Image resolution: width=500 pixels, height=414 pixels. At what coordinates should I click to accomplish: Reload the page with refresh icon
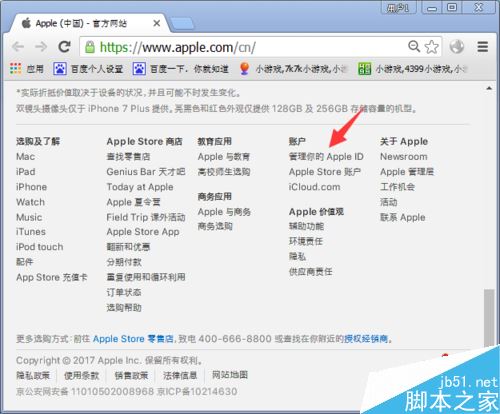[x=64, y=47]
